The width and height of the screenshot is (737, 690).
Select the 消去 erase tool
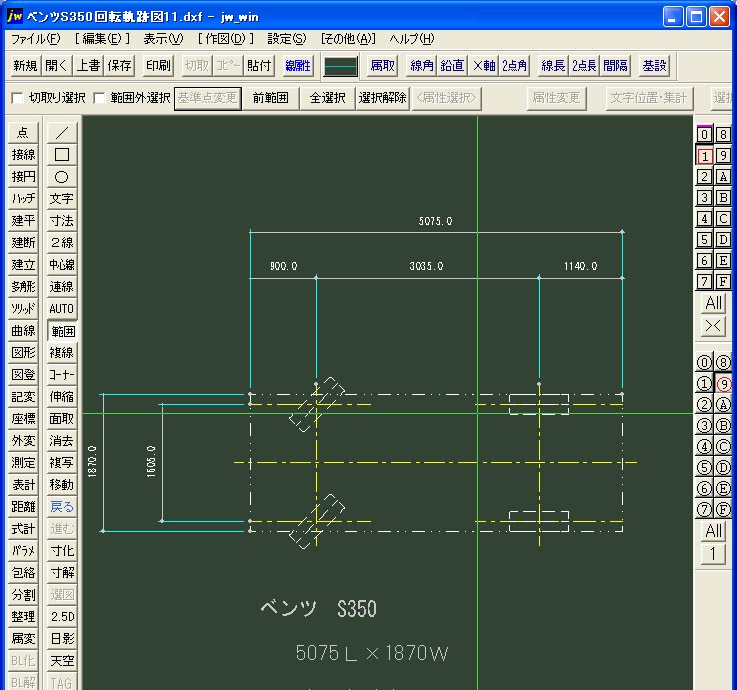click(62, 441)
